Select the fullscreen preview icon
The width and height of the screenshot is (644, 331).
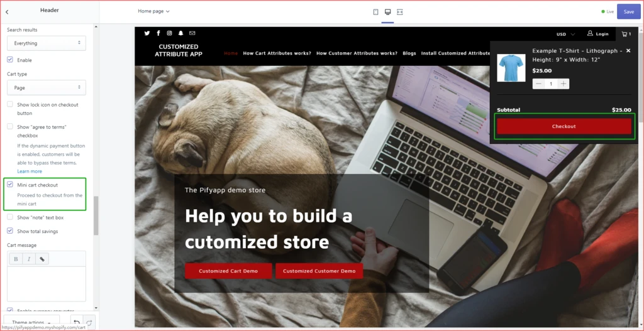pos(399,12)
